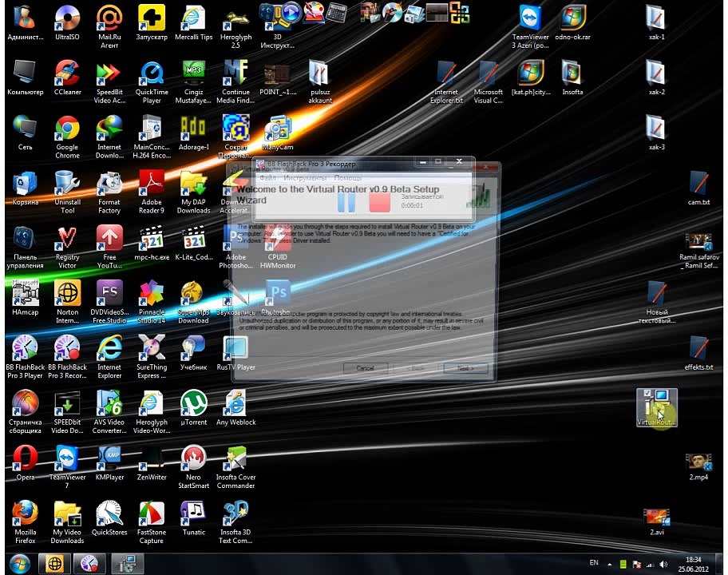Open the UltraISO desktop shortcut
The height and width of the screenshot is (575, 728).
[67, 22]
